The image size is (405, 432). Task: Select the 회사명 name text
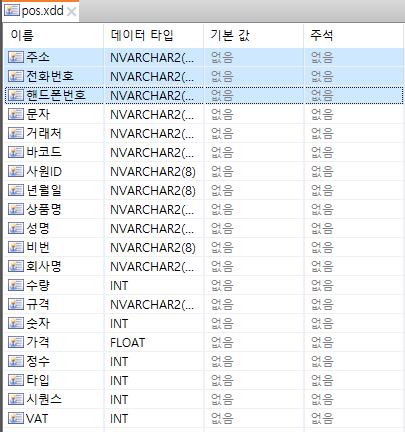coord(44,266)
